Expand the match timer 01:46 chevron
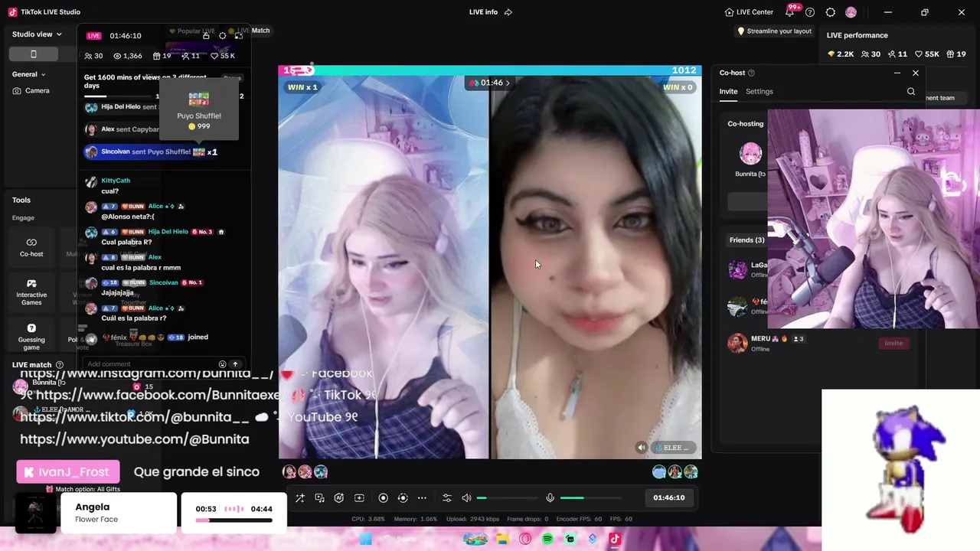This screenshot has height=551, width=980. coord(508,83)
